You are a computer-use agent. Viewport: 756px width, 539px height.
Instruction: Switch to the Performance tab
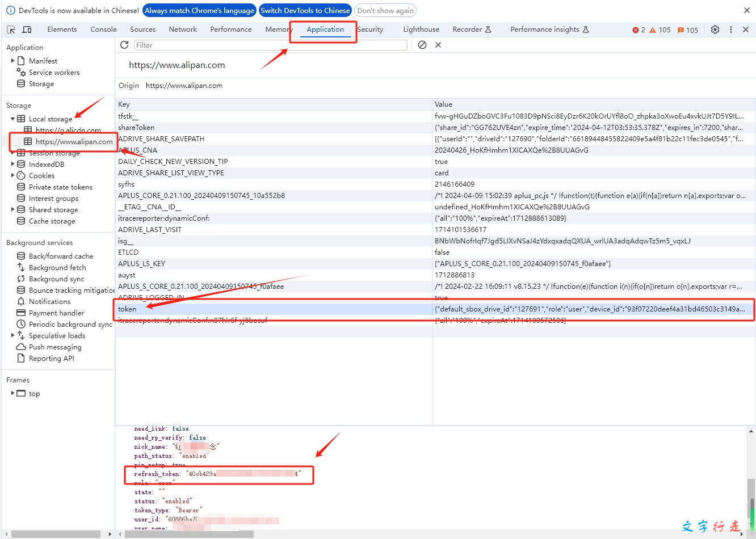(230, 30)
